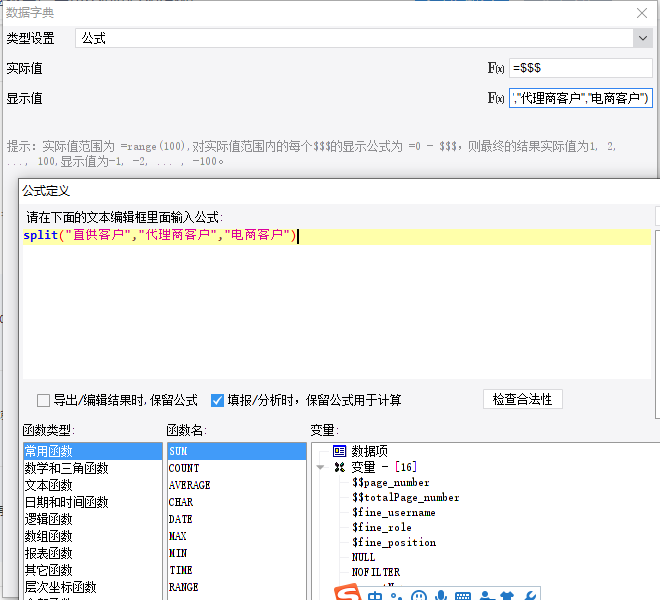This screenshot has width=660, height=600.
Task: Open formula editor for 实际值 field
Action: click(495, 68)
